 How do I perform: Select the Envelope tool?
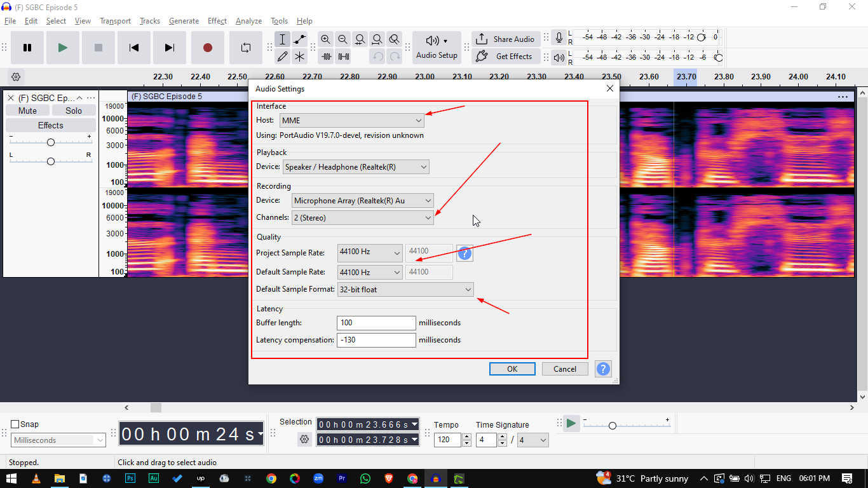(x=299, y=39)
